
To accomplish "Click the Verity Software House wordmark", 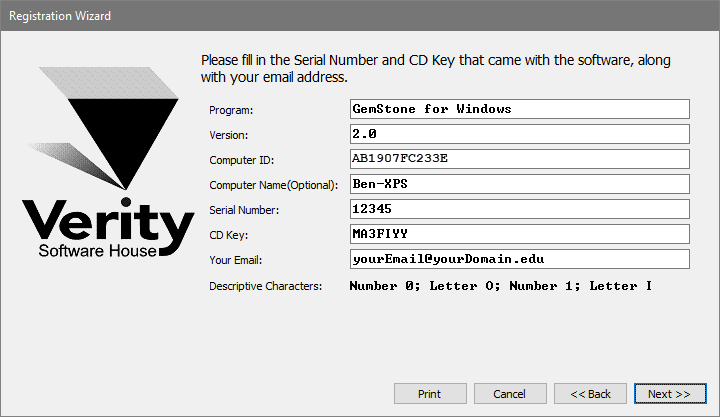I will point(108,230).
